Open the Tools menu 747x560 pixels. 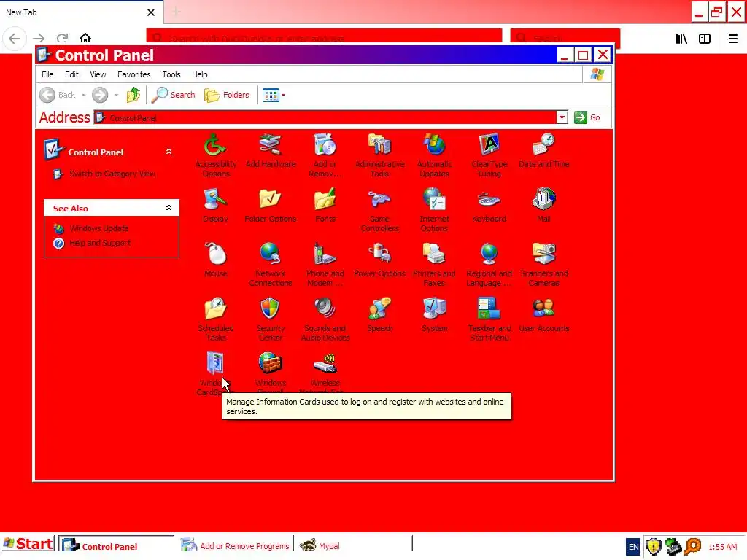click(171, 74)
